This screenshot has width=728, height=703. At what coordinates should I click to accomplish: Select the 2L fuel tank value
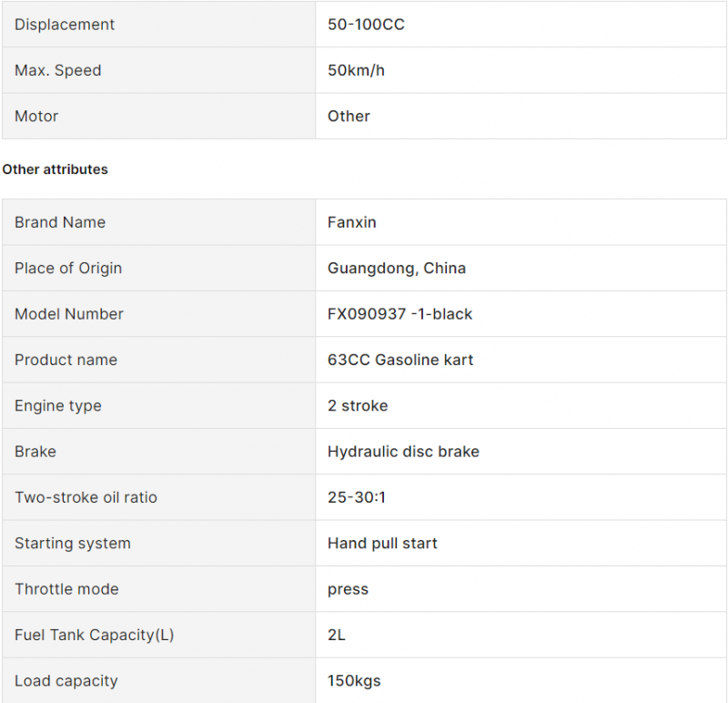pos(336,635)
